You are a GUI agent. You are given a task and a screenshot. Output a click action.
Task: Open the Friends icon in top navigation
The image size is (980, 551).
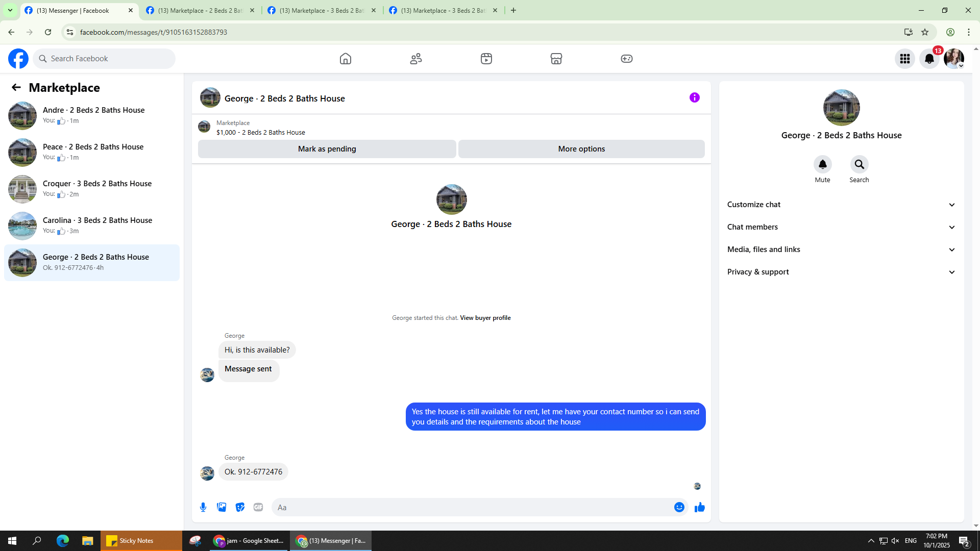pos(416,59)
